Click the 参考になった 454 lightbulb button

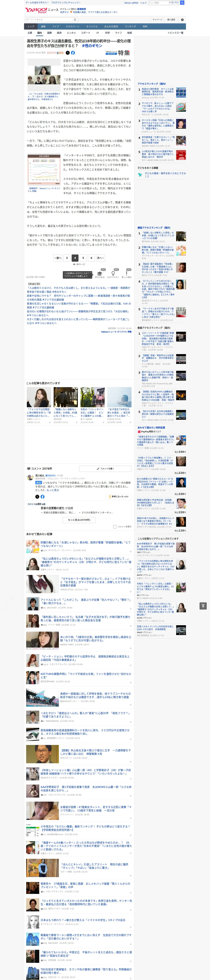[x=119, y=497]
